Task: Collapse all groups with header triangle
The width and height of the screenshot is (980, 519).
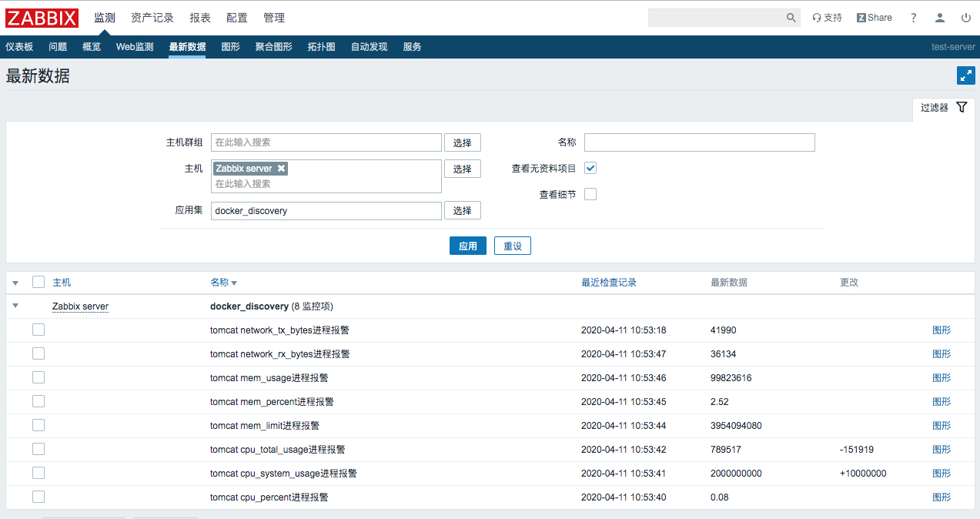Action: tap(15, 283)
